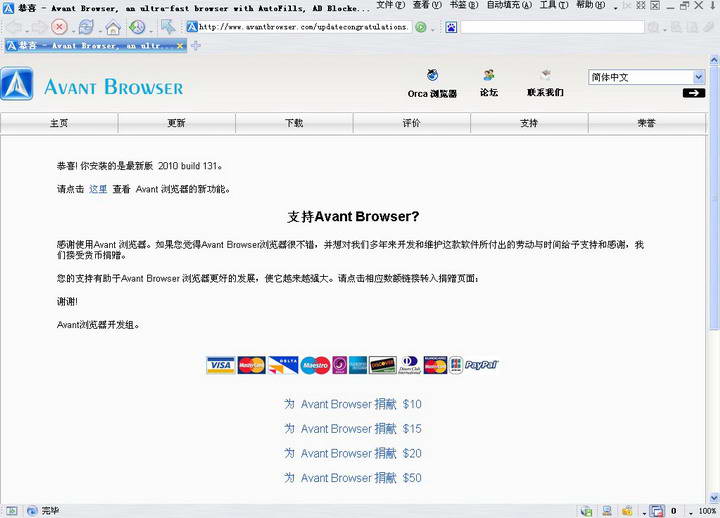
Task: Click the Baidu paw search engine icon
Action: [x=451, y=28]
